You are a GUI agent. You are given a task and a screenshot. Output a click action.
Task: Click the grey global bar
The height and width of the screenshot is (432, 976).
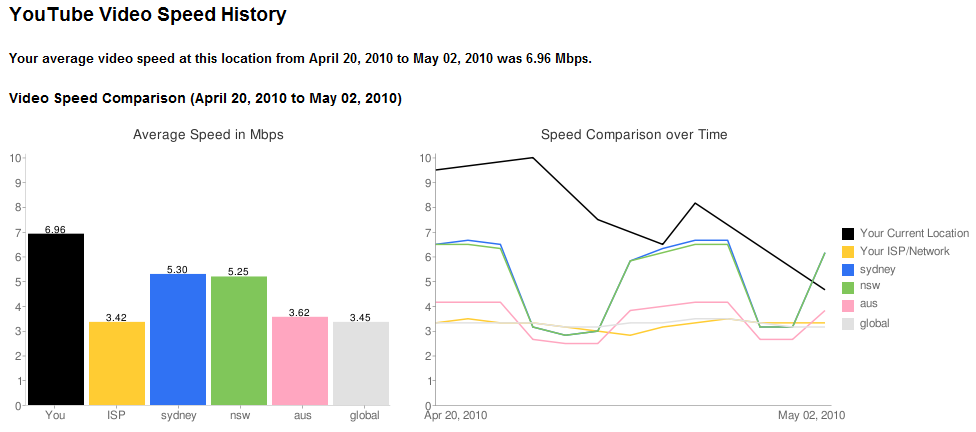[x=361, y=363]
